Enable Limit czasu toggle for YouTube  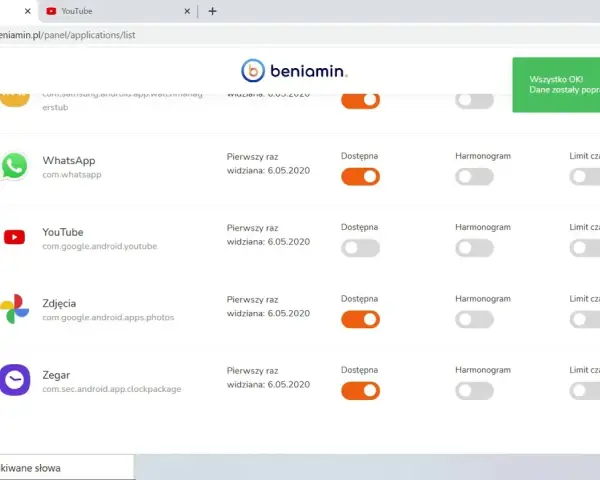585,248
